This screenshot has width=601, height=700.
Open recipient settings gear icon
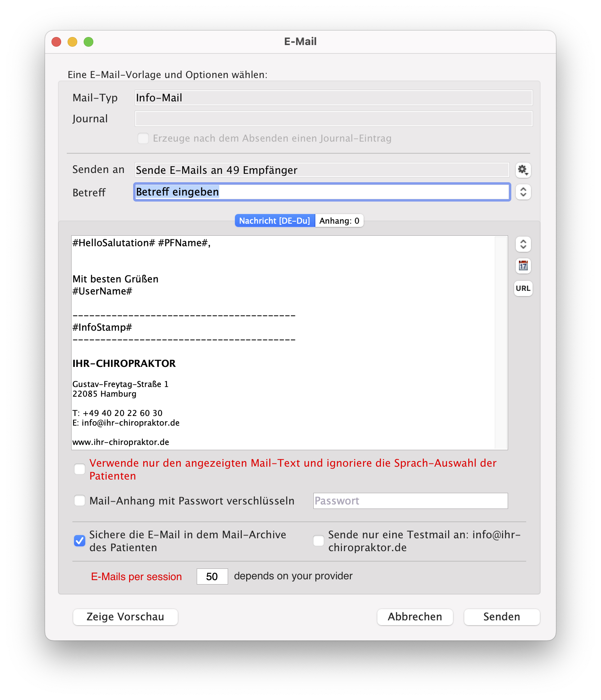[523, 170]
